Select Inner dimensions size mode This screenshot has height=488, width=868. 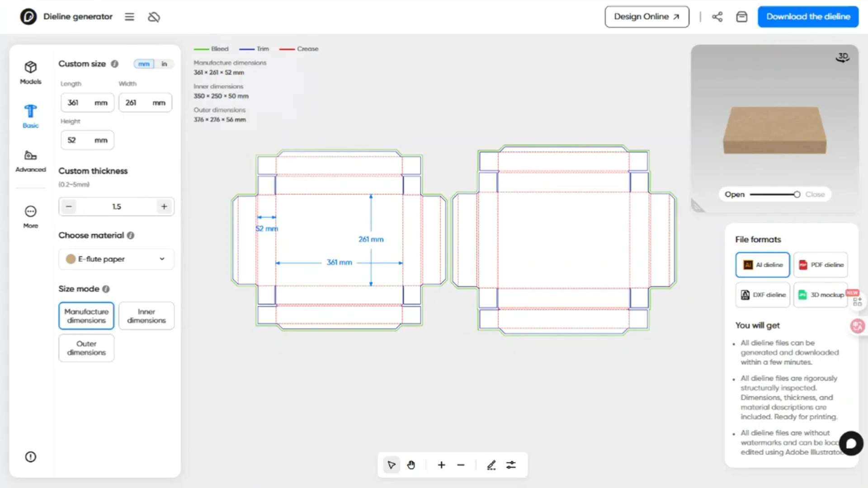click(146, 316)
